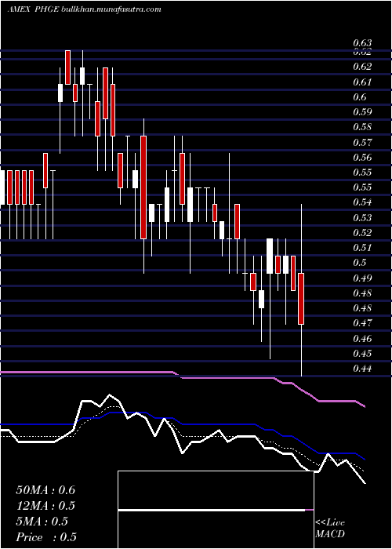Select the 12MA : 0.5 readout
This screenshot has width=392, height=549.
tap(45, 506)
